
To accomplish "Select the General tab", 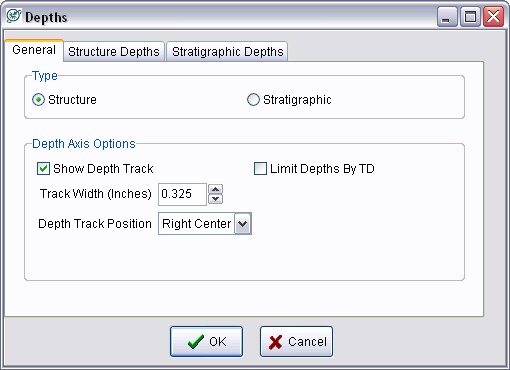I will [x=34, y=50].
